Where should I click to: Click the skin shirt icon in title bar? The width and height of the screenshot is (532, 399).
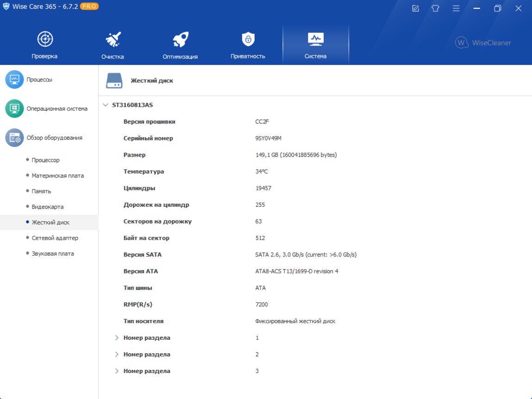point(435,8)
